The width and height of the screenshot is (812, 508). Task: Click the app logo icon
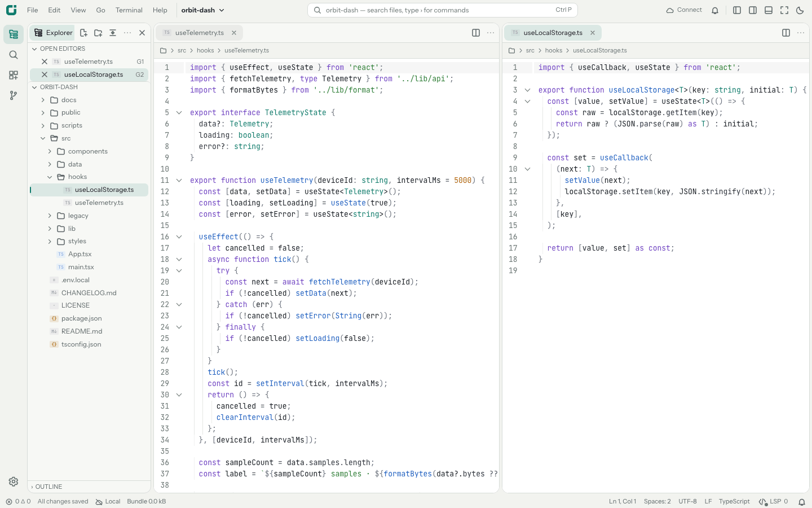(11, 10)
